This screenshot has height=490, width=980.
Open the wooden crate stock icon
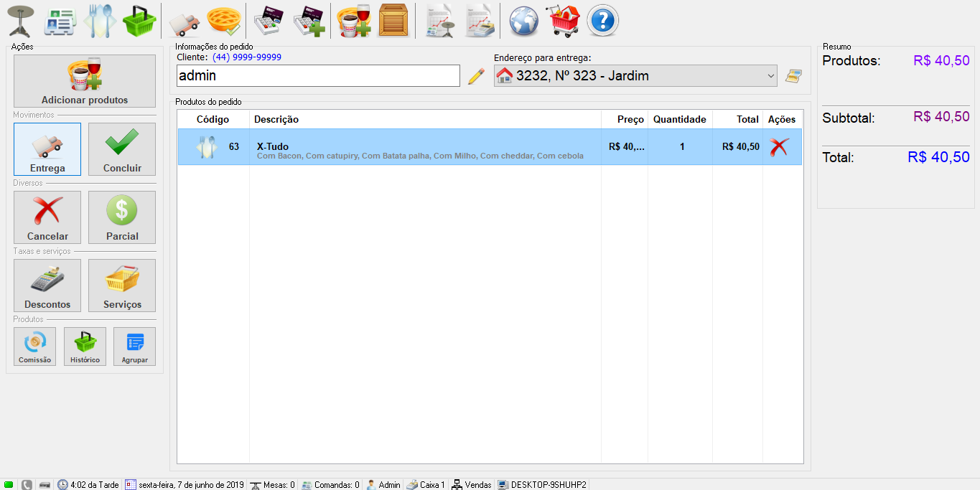point(393,21)
